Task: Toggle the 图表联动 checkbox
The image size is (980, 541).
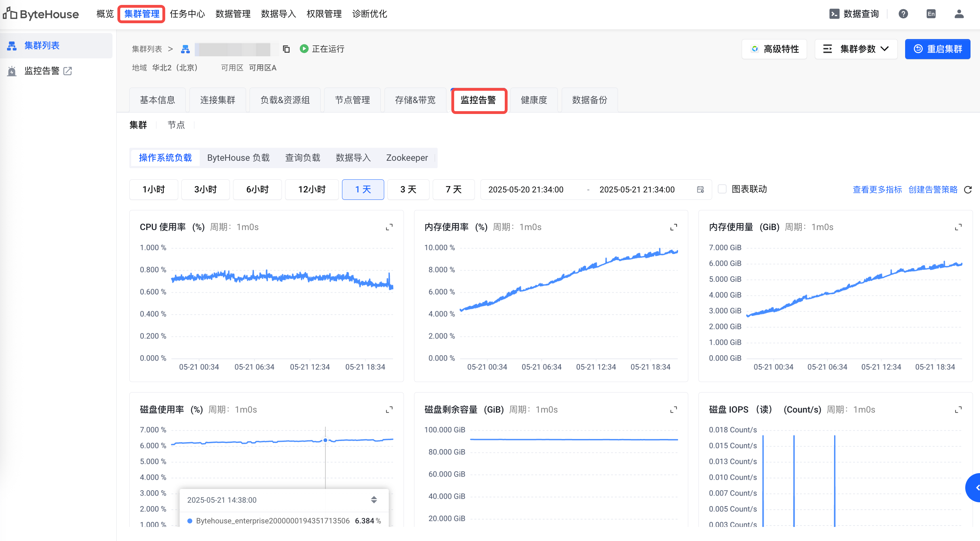Action: tap(722, 189)
